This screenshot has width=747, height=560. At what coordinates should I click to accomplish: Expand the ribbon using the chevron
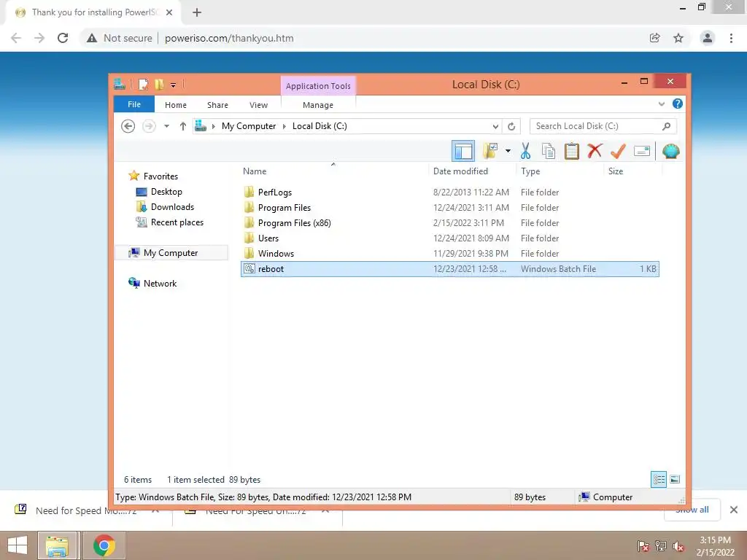(x=661, y=104)
